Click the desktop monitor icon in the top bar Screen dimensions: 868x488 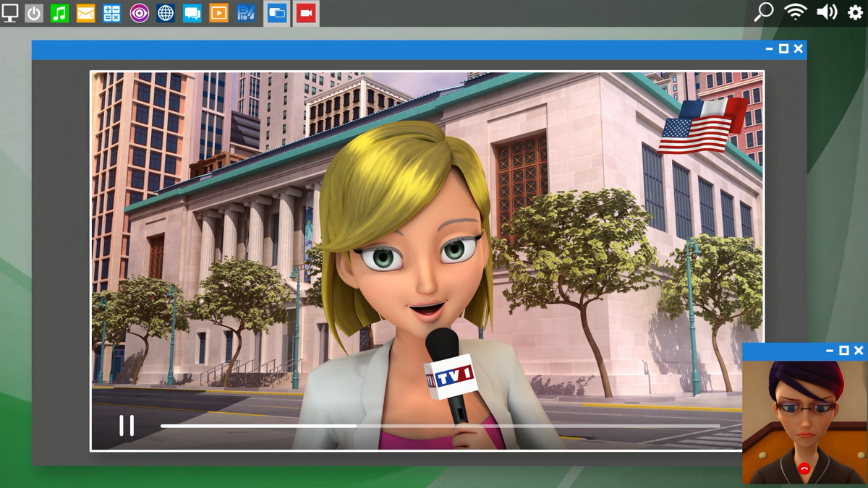pyautogui.click(x=10, y=12)
